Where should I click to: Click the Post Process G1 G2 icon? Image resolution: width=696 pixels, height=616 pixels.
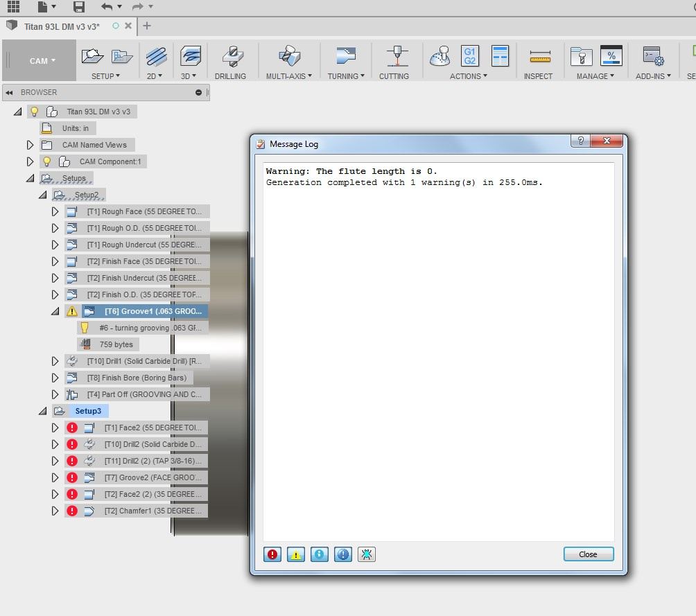pos(470,56)
